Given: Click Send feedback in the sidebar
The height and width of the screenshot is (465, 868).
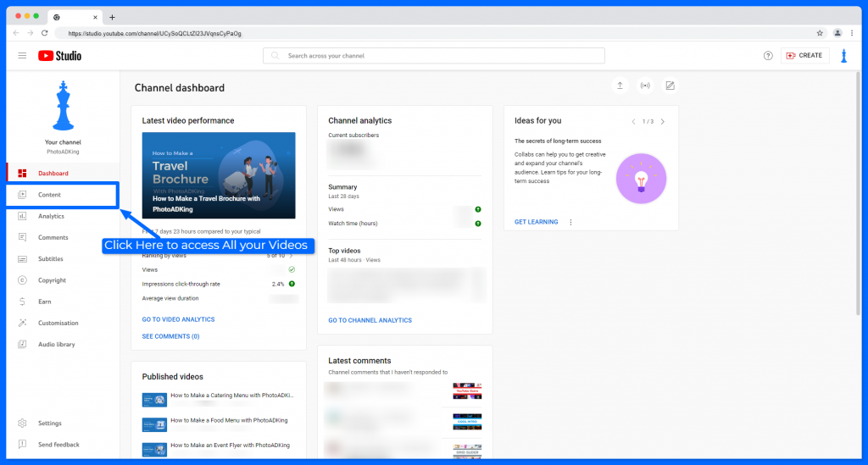Looking at the screenshot, I should pyautogui.click(x=63, y=445).
